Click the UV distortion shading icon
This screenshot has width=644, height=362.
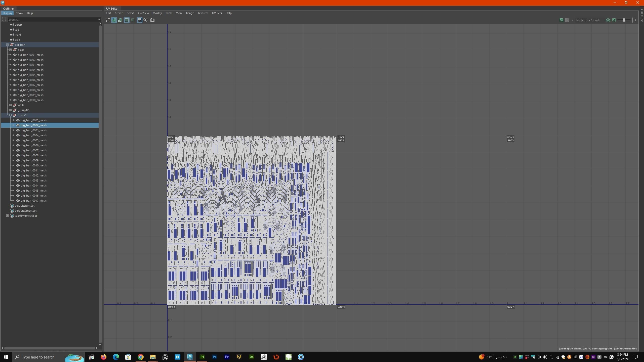click(x=120, y=20)
